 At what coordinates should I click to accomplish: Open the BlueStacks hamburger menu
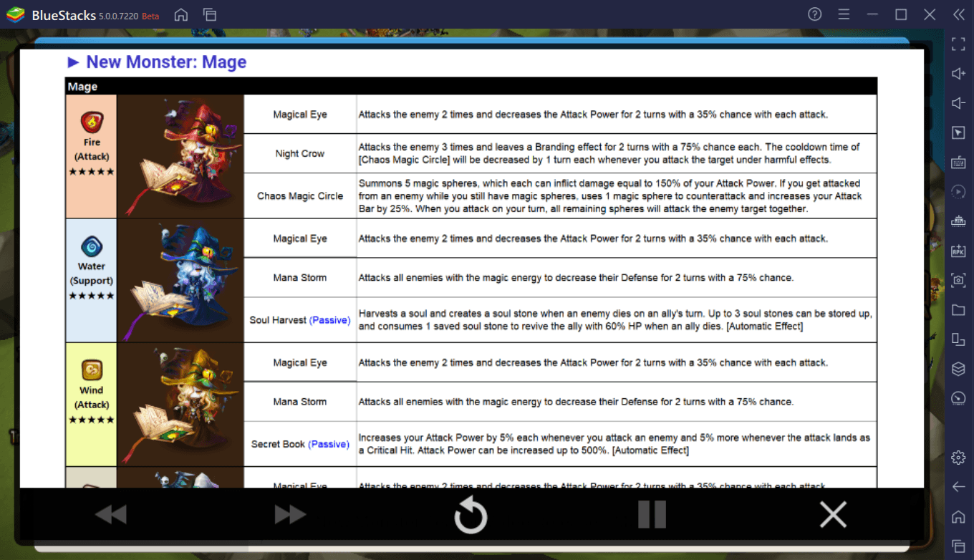click(x=844, y=14)
